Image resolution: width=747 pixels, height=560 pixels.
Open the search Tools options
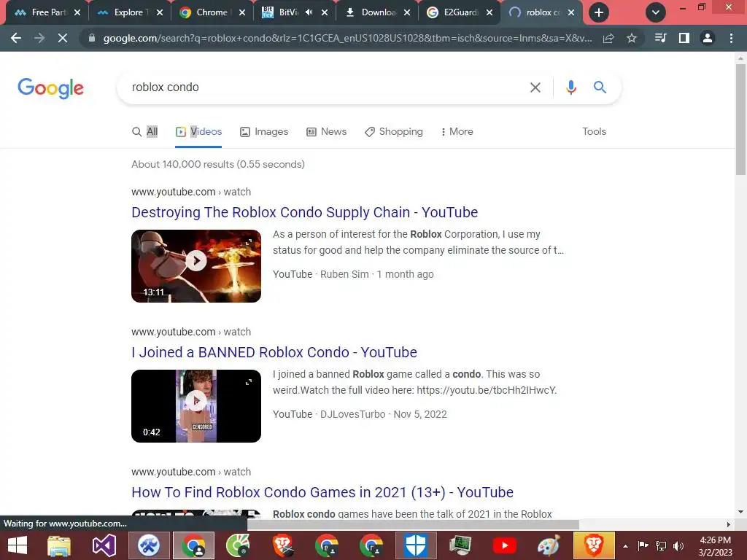click(x=594, y=132)
